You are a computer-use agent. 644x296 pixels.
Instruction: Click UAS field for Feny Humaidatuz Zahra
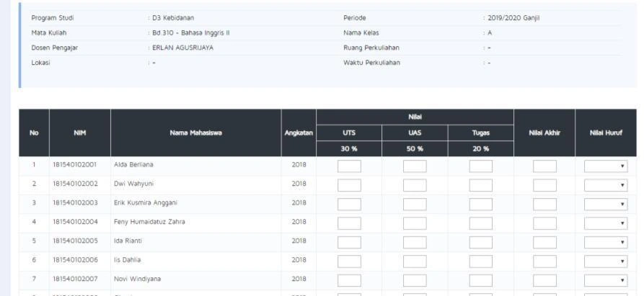click(415, 223)
